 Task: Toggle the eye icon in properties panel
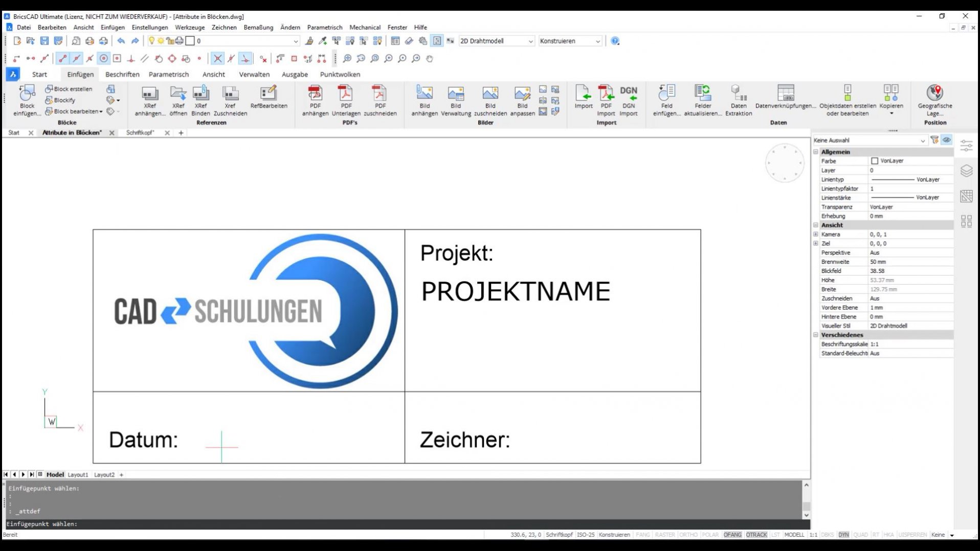(x=947, y=140)
